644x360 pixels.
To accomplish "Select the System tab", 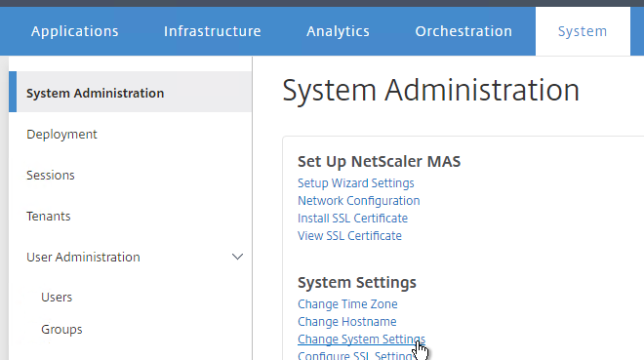I will tap(583, 31).
